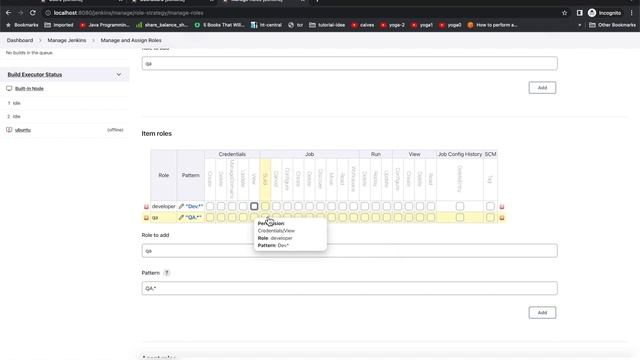Toggle Credentials View for developer role
640x360 pixels.
(x=254, y=207)
